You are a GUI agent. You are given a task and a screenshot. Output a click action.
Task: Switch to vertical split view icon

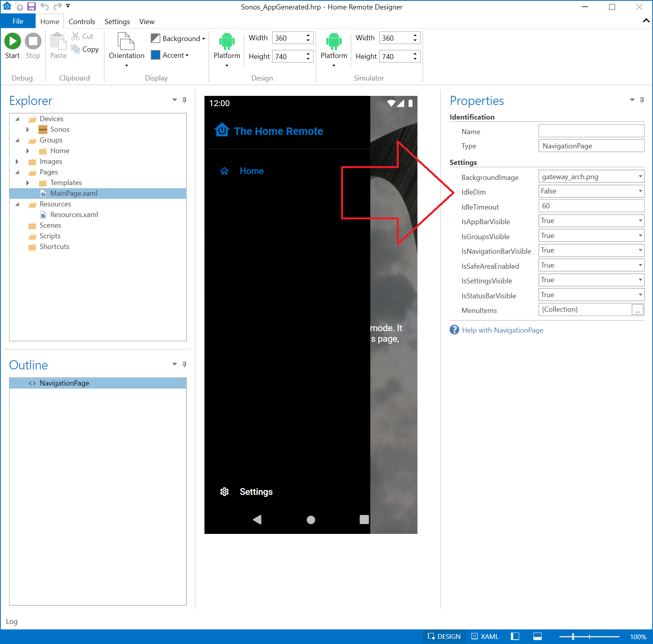515,637
